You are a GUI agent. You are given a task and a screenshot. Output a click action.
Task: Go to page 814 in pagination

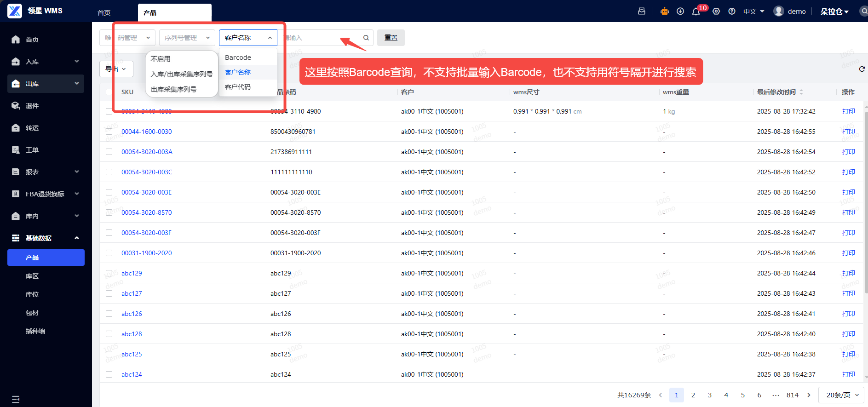point(793,395)
